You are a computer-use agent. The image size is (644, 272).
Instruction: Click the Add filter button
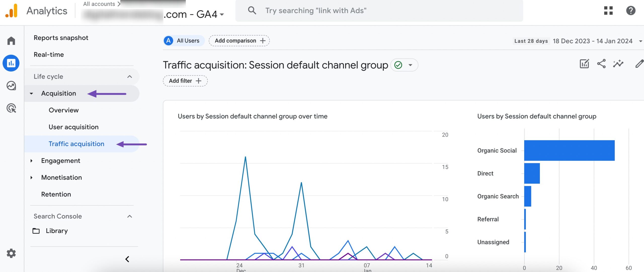[185, 81]
